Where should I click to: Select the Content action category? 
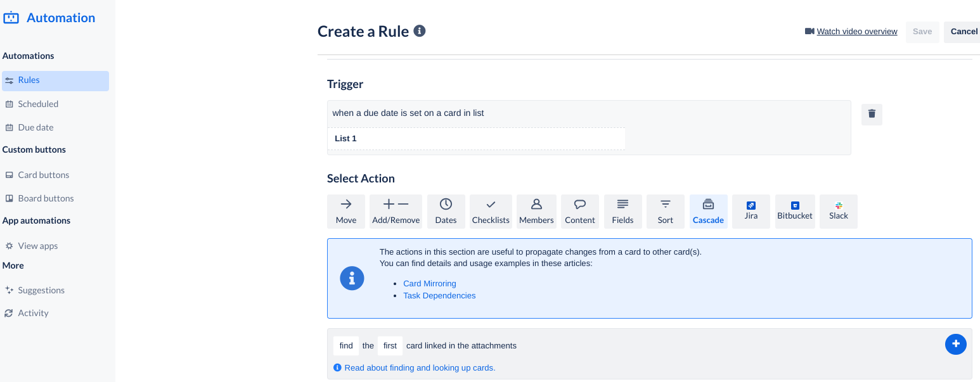point(580,212)
